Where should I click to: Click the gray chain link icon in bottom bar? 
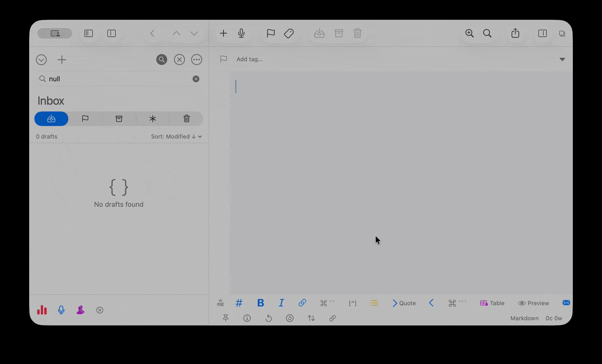coord(333,318)
